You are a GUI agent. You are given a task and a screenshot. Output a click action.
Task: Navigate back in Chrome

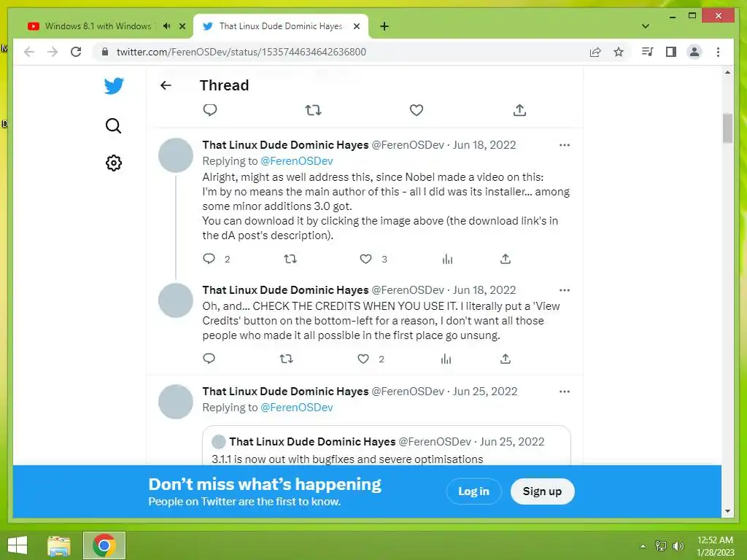[29, 52]
